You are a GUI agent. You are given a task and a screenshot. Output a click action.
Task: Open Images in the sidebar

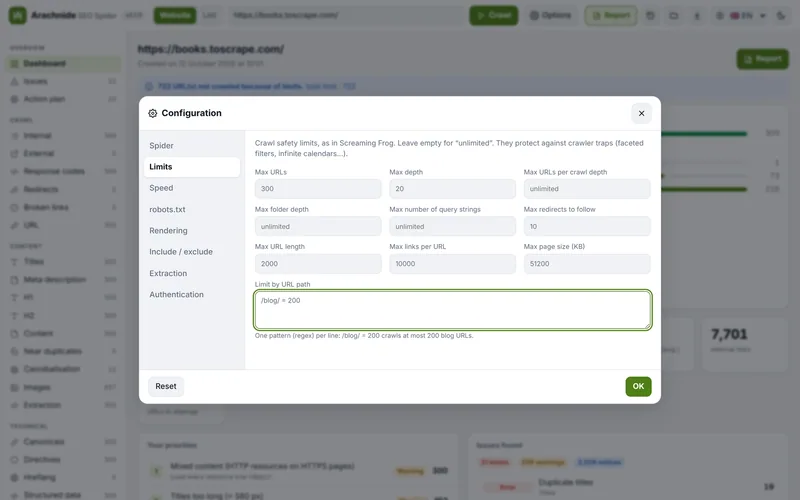[64, 387]
